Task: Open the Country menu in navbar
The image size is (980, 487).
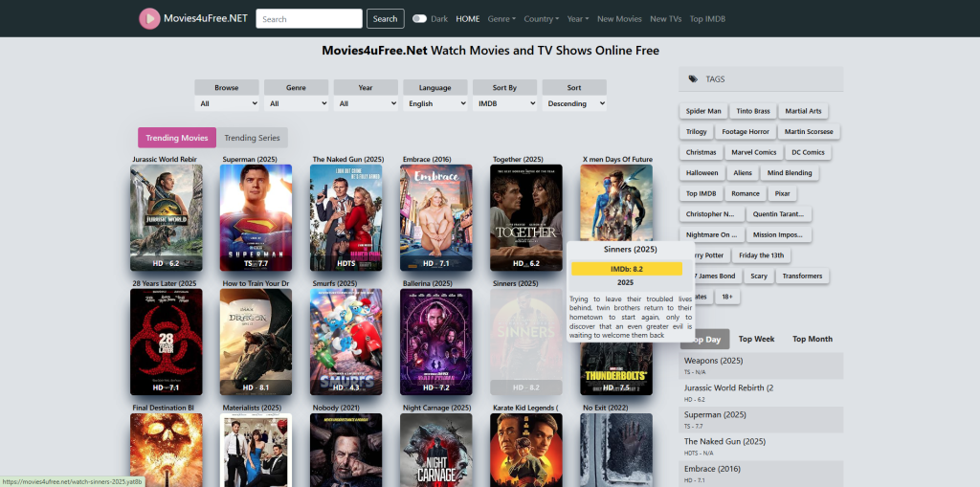Action: [x=542, y=19]
